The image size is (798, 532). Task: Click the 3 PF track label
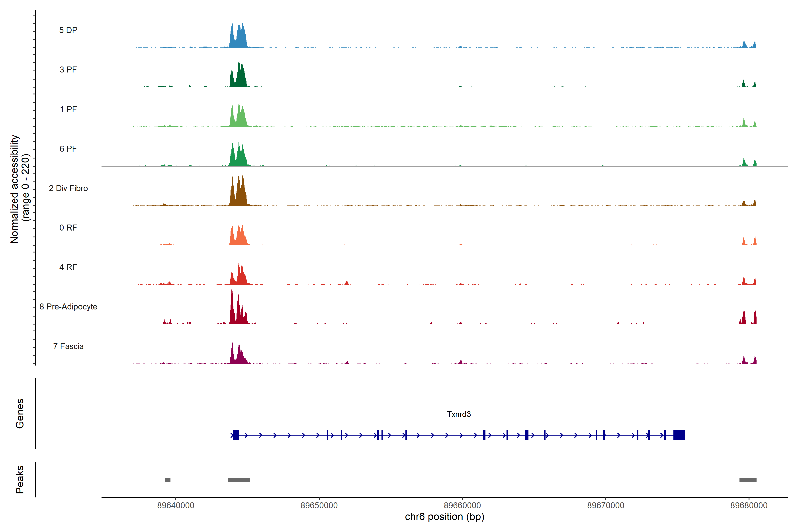click(x=68, y=70)
